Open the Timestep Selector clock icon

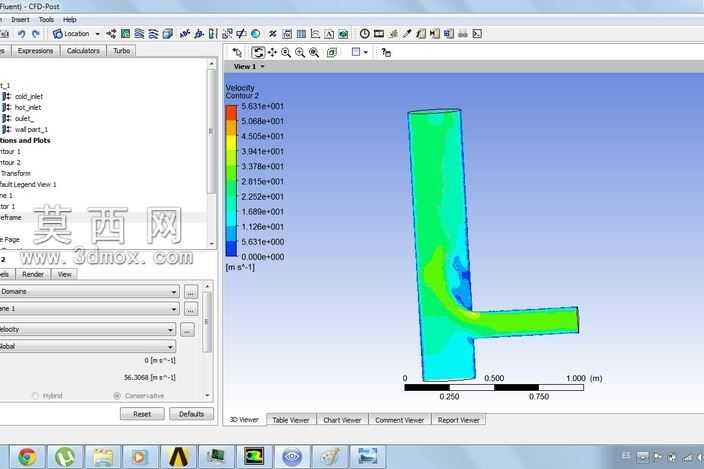[x=365, y=34]
